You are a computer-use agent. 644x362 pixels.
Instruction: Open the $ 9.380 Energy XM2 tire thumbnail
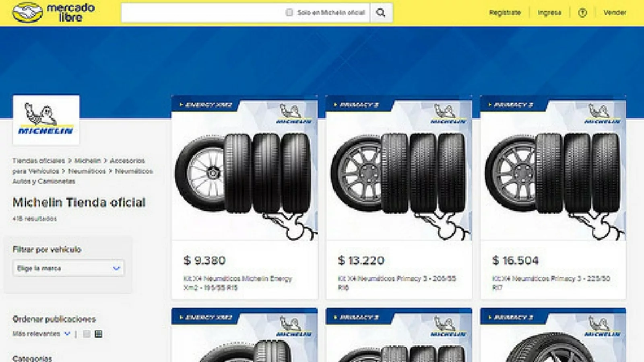click(x=245, y=168)
